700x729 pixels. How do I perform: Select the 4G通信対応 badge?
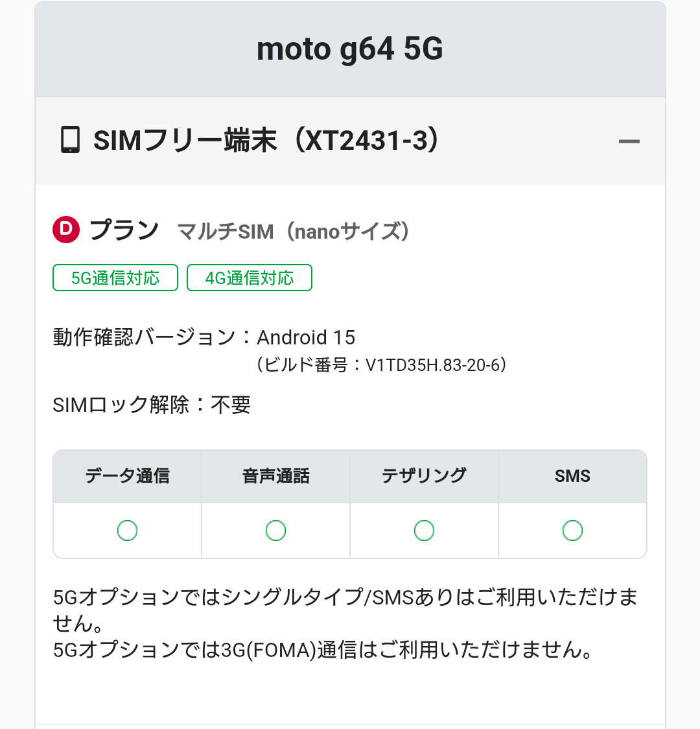point(250,278)
